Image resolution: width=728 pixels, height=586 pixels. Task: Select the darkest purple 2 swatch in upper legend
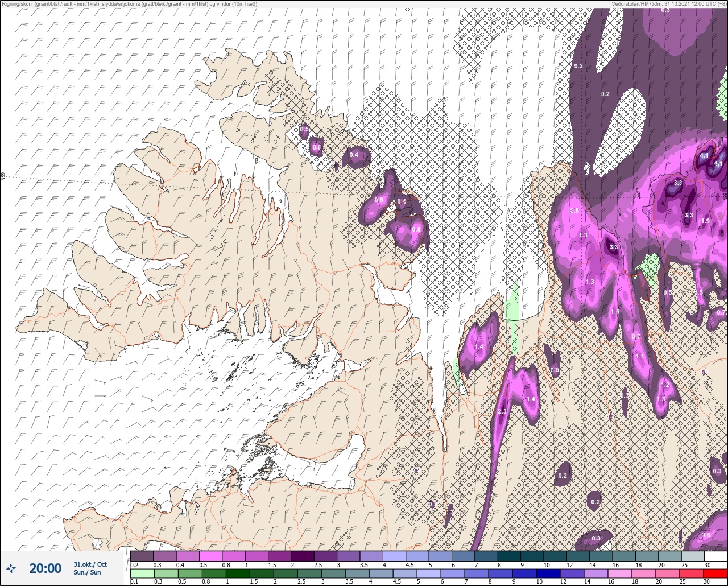coord(303,556)
